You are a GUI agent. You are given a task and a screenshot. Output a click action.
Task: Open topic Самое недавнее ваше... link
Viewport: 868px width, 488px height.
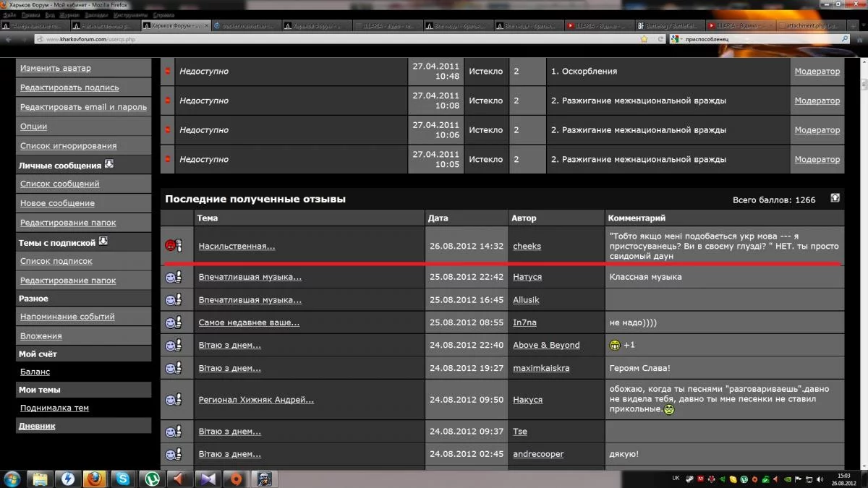pyautogui.click(x=249, y=322)
